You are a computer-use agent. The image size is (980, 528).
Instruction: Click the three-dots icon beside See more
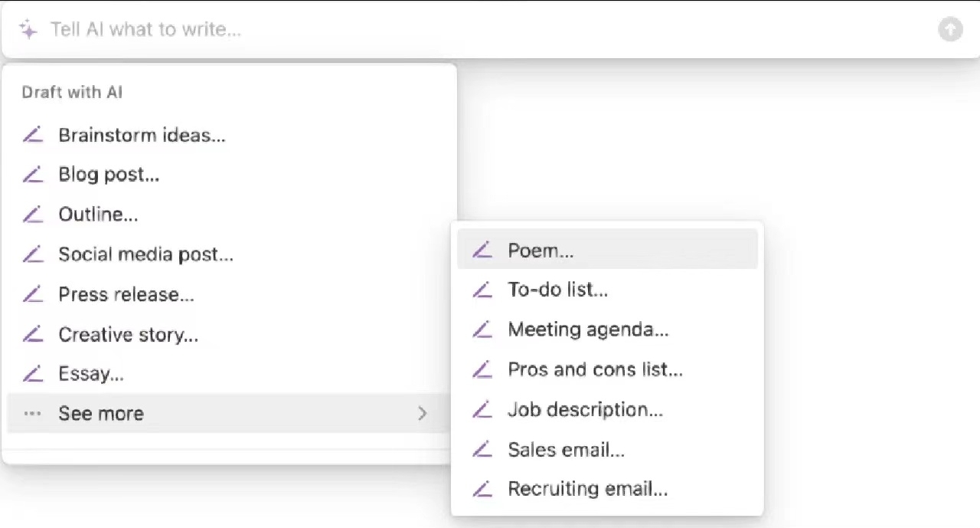pos(32,414)
